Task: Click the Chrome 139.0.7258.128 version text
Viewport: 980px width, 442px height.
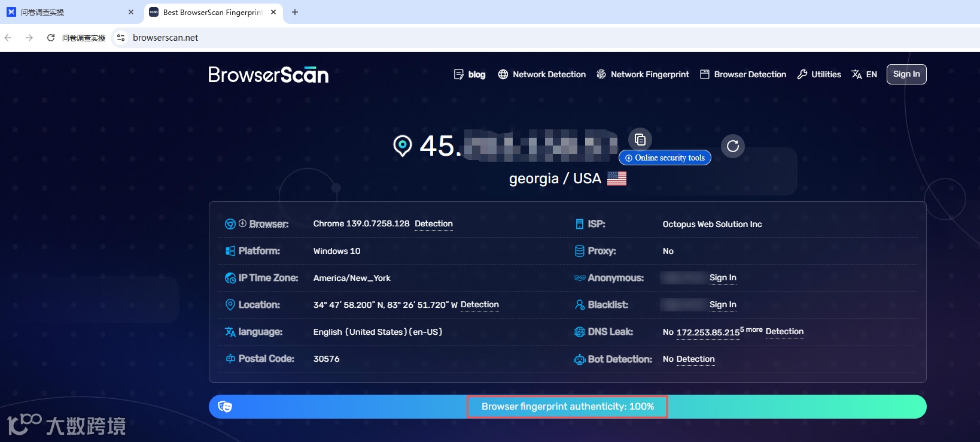Action: point(361,224)
